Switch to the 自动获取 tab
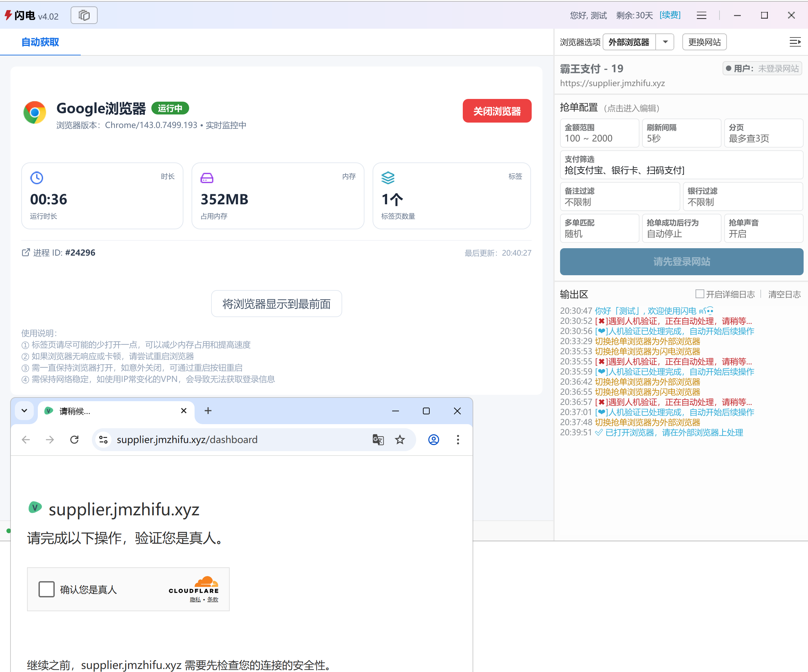Image resolution: width=808 pixels, height=672 pixels. pos(40,42)
